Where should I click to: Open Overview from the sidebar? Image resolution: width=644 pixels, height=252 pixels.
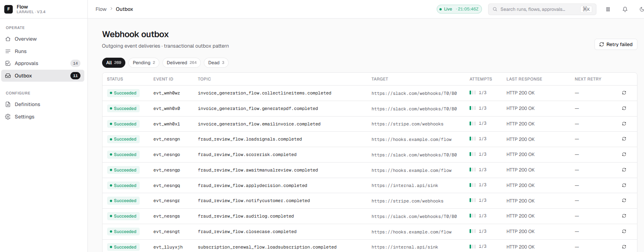click(x=43, y=39)
